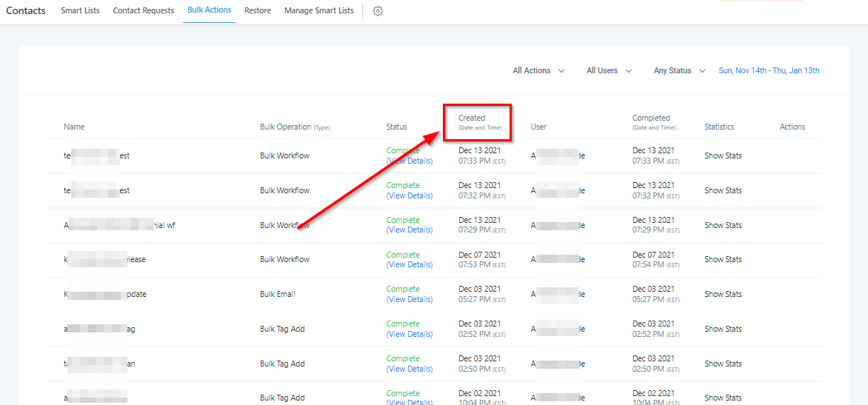Click the Created column header
Viewport: 868px width, 405px height.
[x=472, y=118]
